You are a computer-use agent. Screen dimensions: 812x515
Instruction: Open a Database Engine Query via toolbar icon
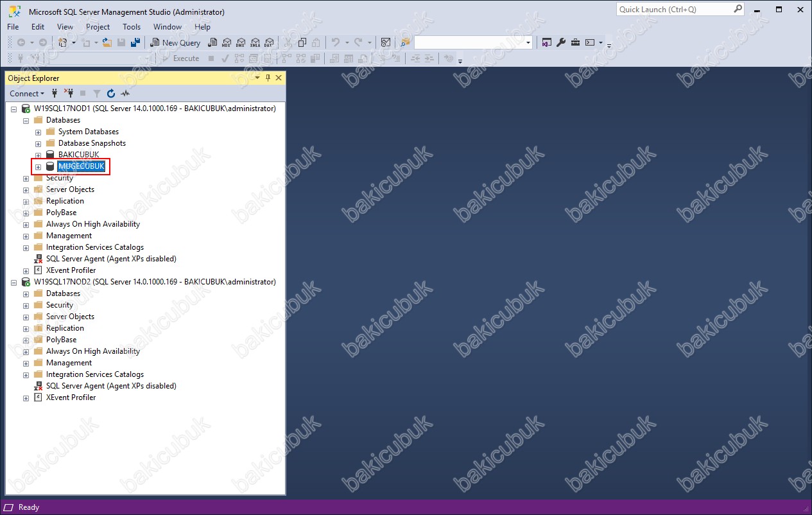coord(212,42)
